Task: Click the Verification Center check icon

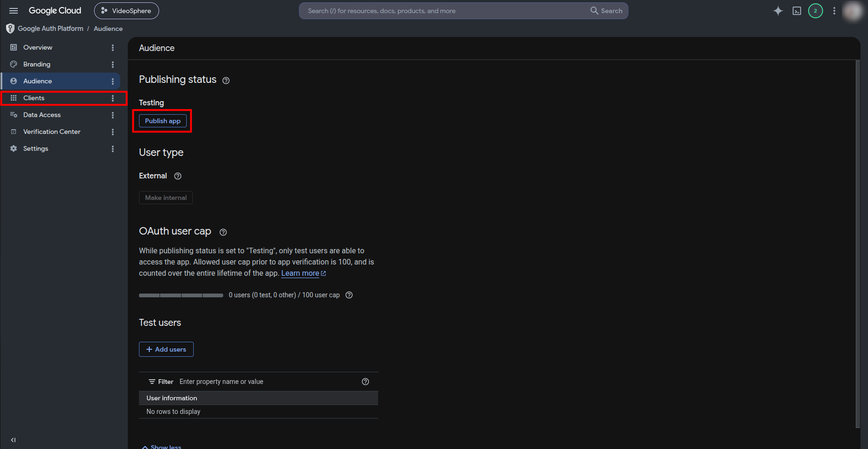Action: 14,132
